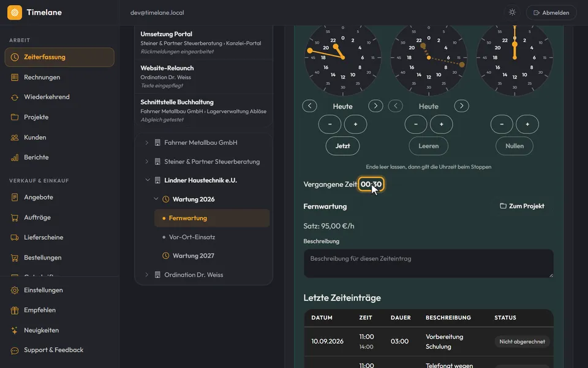
Task: Go to previous day for start time
Action: tap(310, 106)
